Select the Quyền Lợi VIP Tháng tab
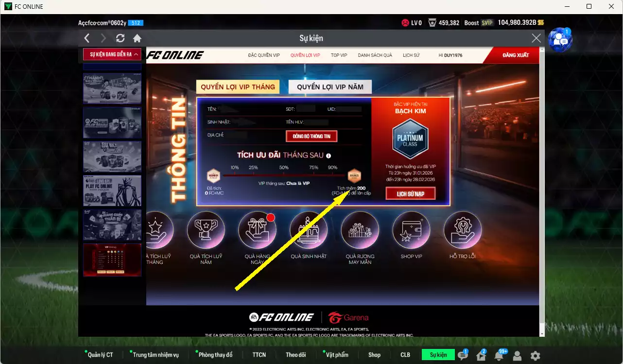Image resolution: width=623 pixels, height=364 pixels. coord(238,87)
